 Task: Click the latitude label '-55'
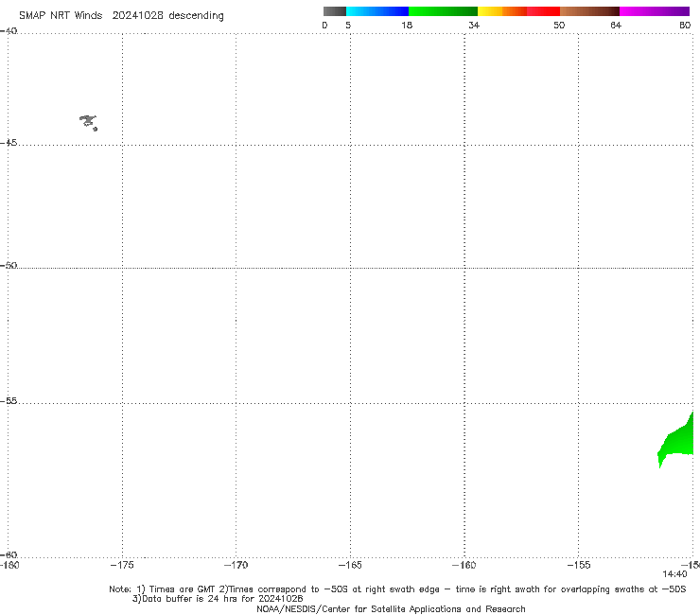click(9, 401)
